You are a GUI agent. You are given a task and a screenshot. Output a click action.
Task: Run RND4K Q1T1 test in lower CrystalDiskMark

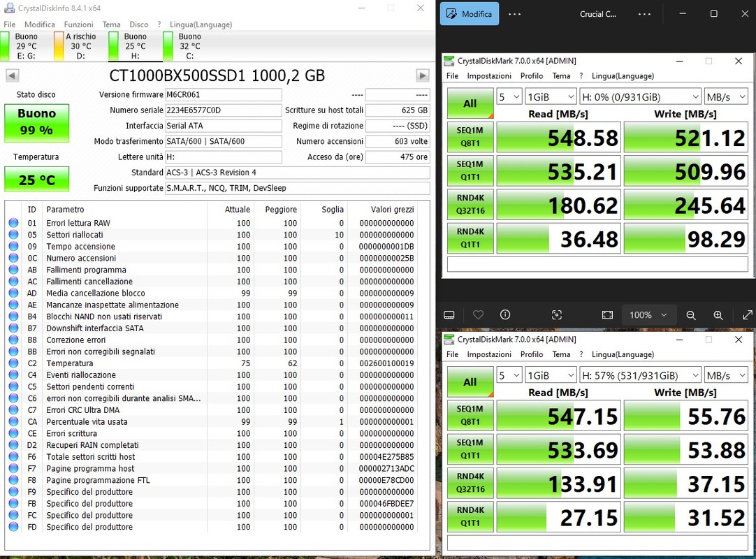[470, 516]
